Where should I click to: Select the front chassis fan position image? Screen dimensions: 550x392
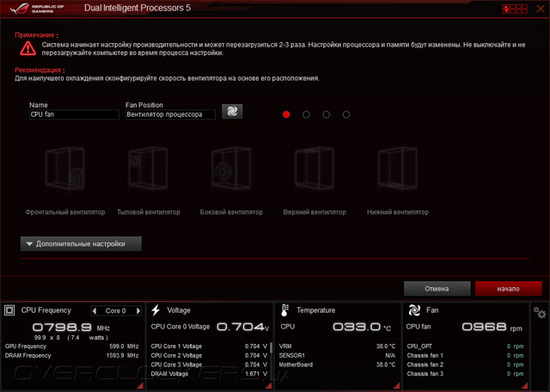(65, 168)
